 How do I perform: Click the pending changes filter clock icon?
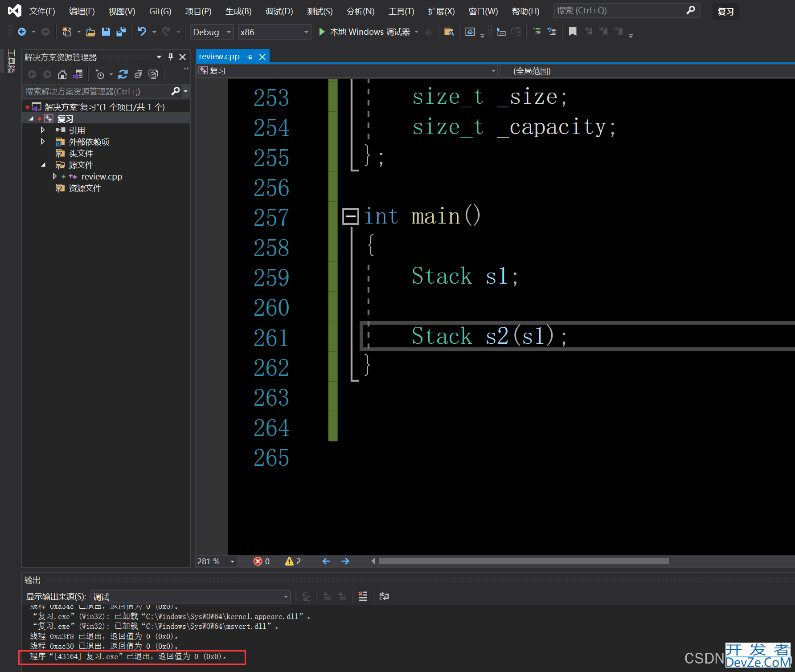point(100,74)
